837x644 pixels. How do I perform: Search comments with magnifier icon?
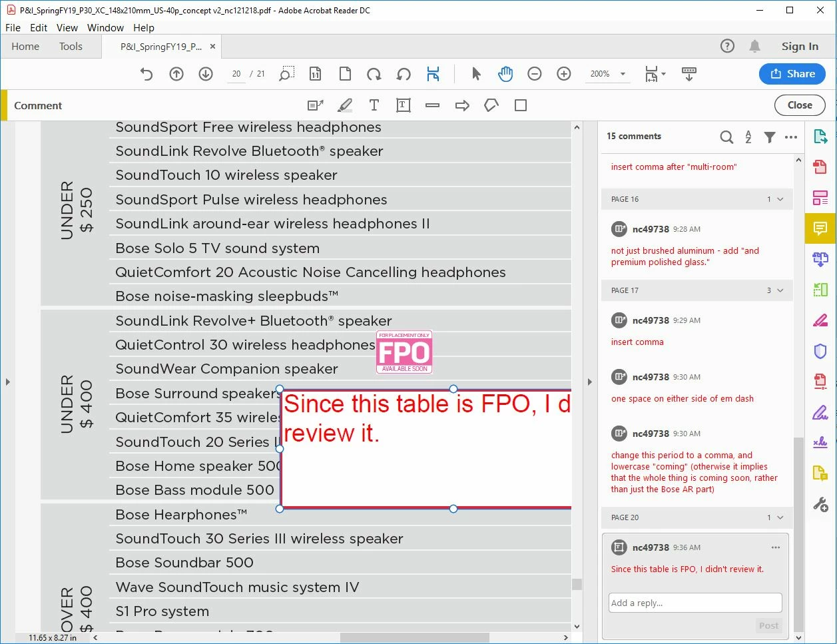tap(726, 137)
